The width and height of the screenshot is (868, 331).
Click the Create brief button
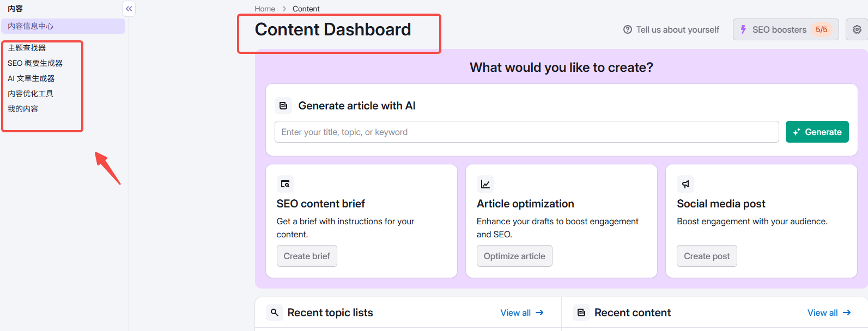(x=307, y=256)
